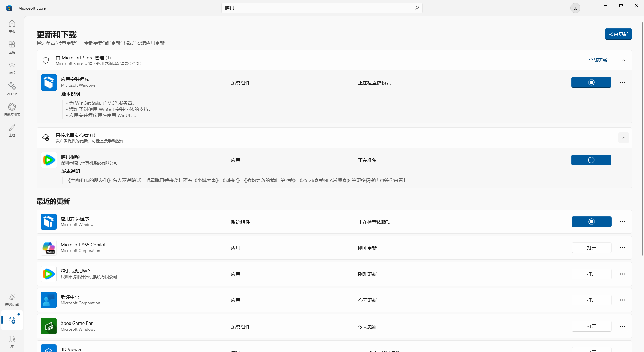Click the 反馈中心 app icon
Viewport: 644px width, 352px height.
point(49,300)
